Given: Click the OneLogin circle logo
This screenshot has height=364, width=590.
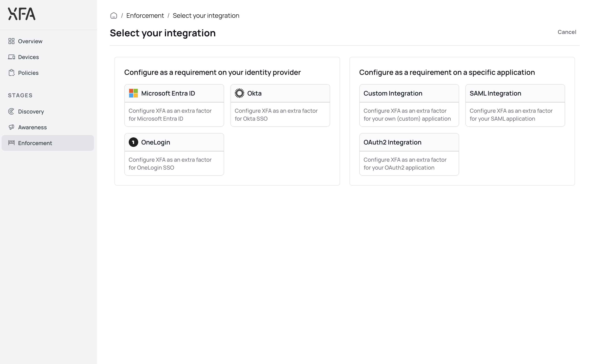Looking at the screenshot, I should coord(133,142).
